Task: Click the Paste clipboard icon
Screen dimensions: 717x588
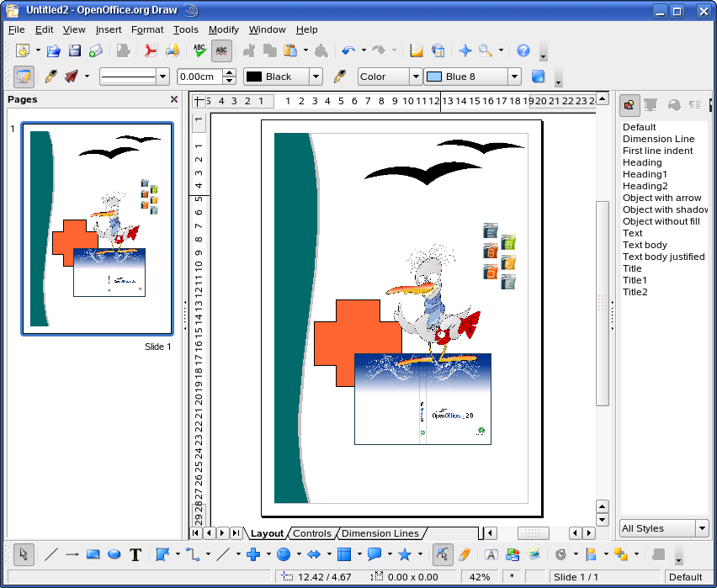Action: pyautogui.click(x=290, y=50)
